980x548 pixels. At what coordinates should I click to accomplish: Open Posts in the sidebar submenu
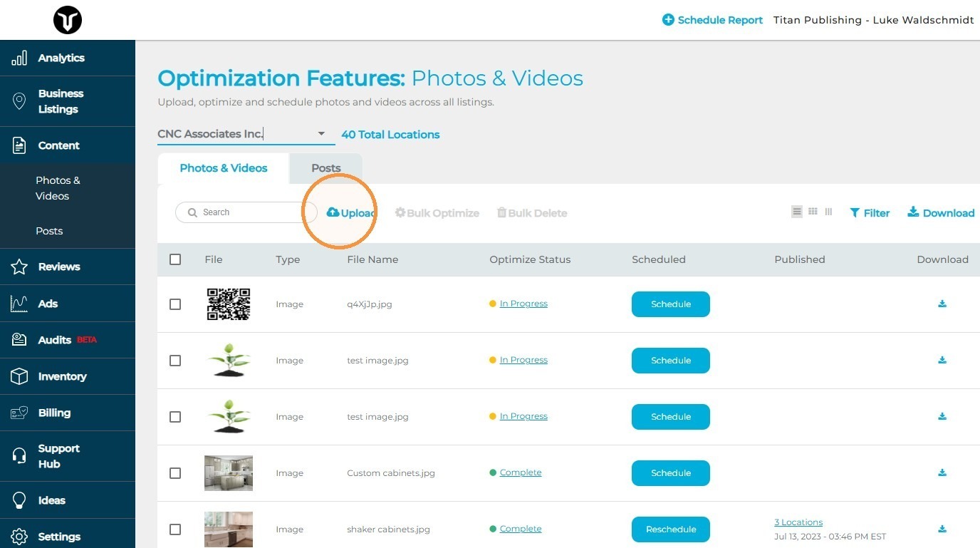49,231
